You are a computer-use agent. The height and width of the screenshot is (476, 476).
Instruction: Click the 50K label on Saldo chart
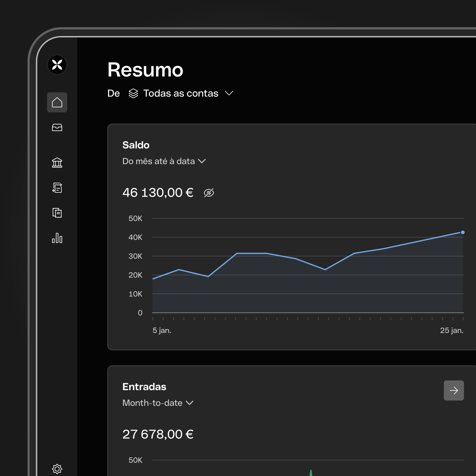[x=136, y=218]
